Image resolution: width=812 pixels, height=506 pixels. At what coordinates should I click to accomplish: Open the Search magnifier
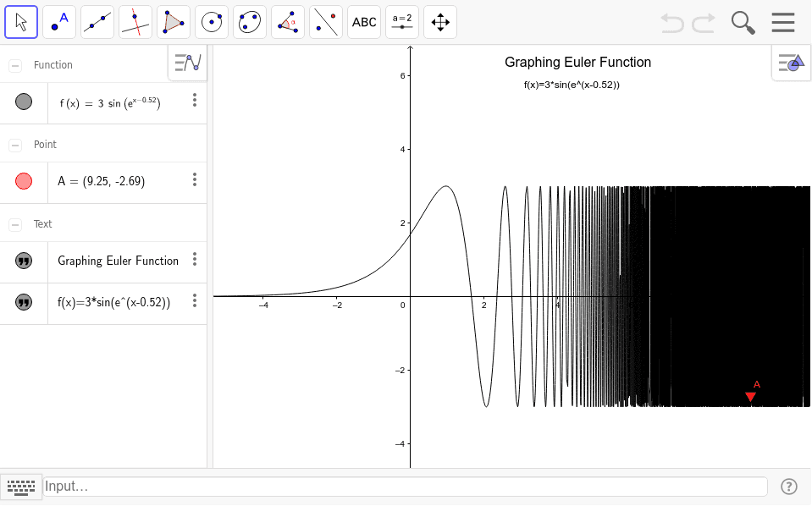point(743,23)
